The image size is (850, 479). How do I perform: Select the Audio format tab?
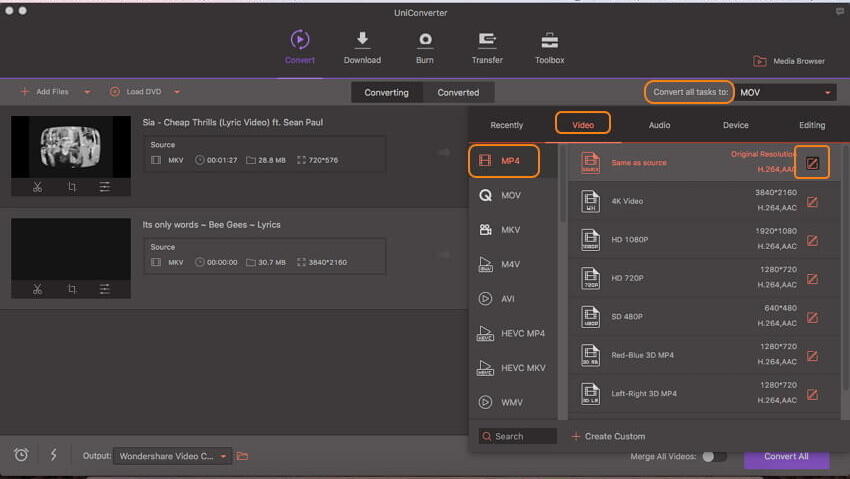pyautogui.click(x=659, y=125)
